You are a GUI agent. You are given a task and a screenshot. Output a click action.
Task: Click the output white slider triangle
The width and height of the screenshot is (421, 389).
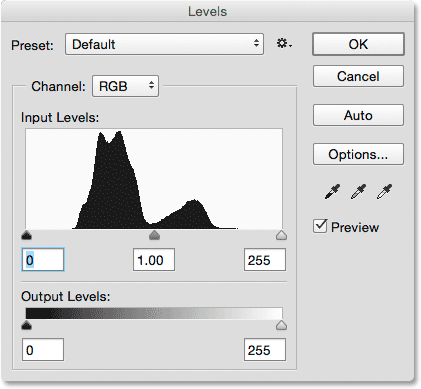coord(282,325)
